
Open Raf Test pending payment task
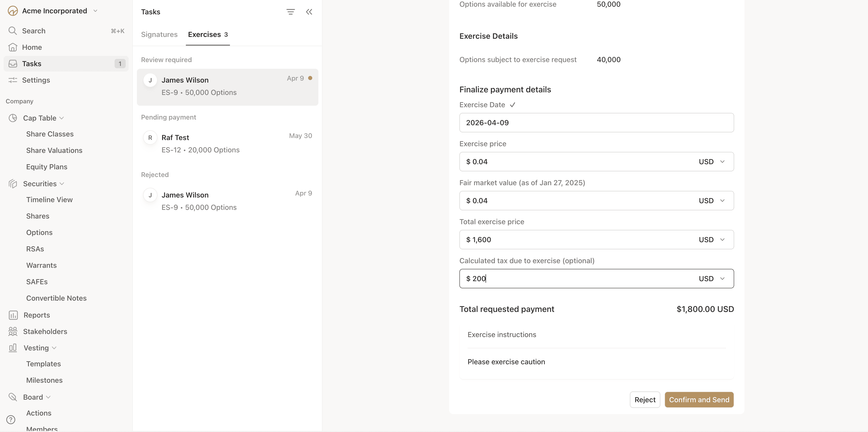[x=227, y=144]
